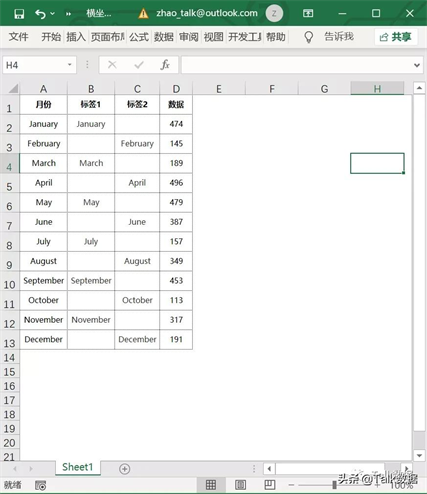
Task: Click the Select All corner triangle
Action: pos(13,89)
